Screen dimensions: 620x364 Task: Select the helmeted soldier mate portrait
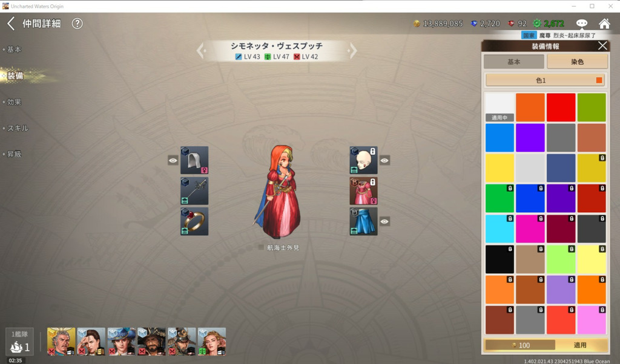(182, 342)
